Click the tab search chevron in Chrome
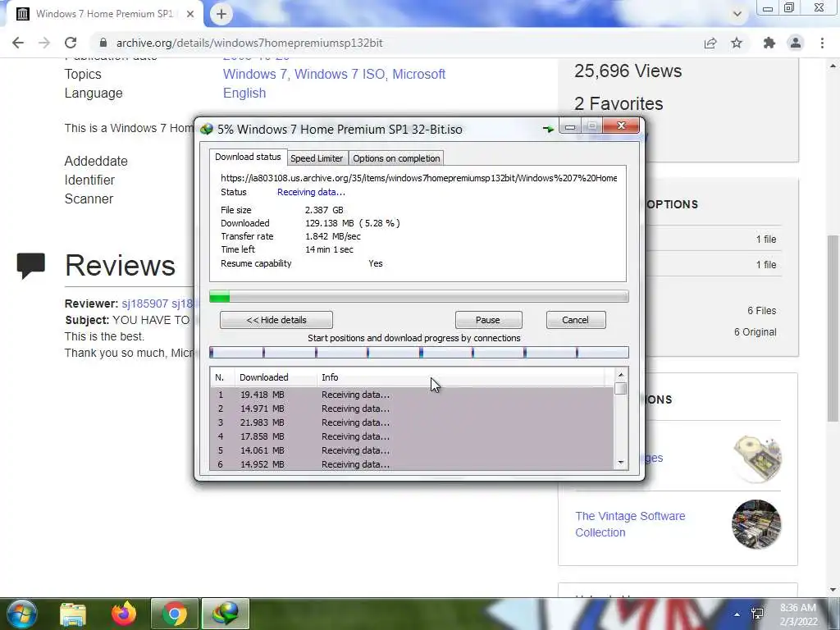840x630 pixels. click(737, 14)
